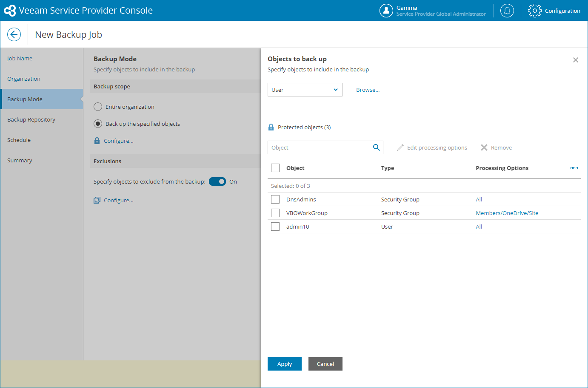Check the VBOWorkGroup row checkbox
The image size is (588, 388).
275,213
